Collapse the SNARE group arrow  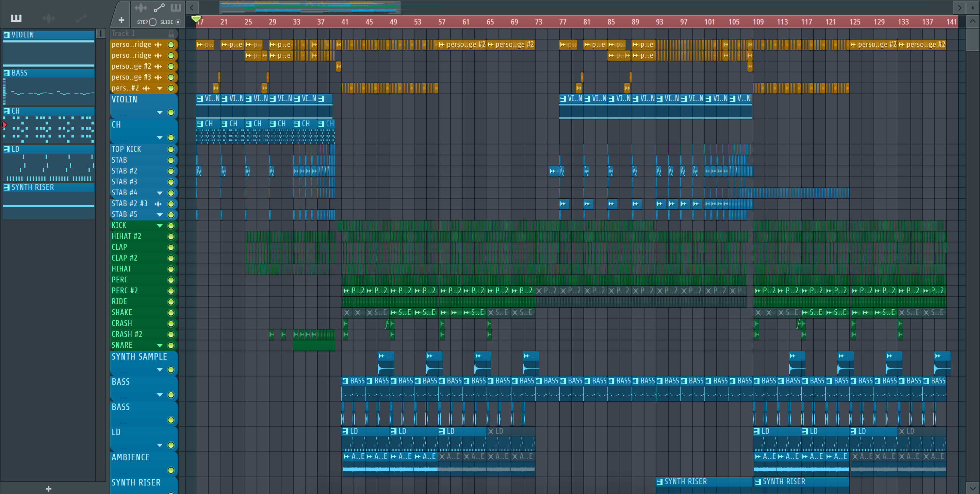160,345
